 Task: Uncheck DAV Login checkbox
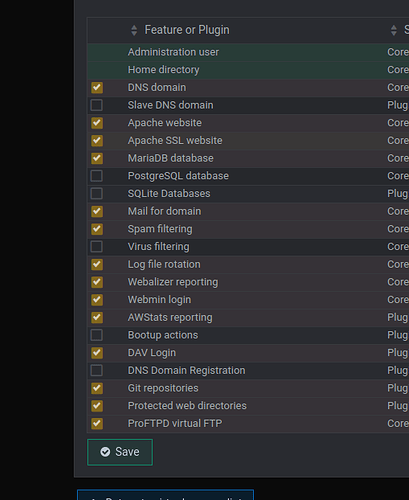click(x=97, y=353)
